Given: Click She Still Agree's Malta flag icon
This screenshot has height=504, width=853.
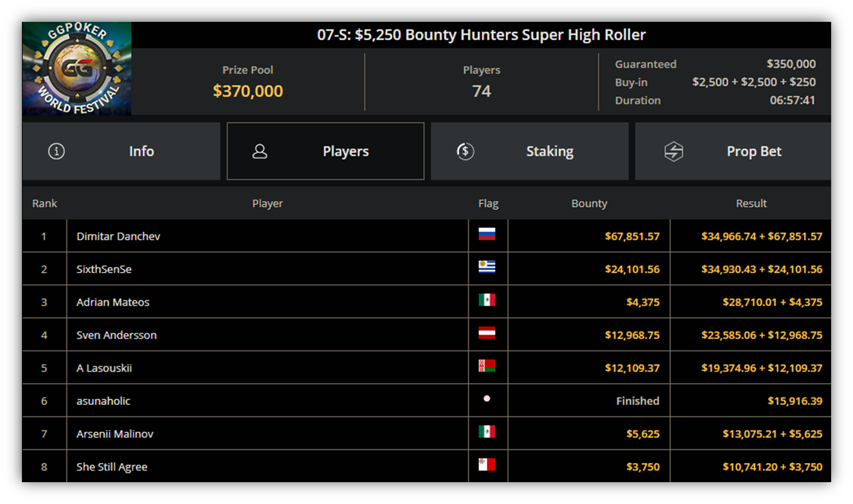Looking at the screenshot, I should pyautogui.click(x=487, y=465).
